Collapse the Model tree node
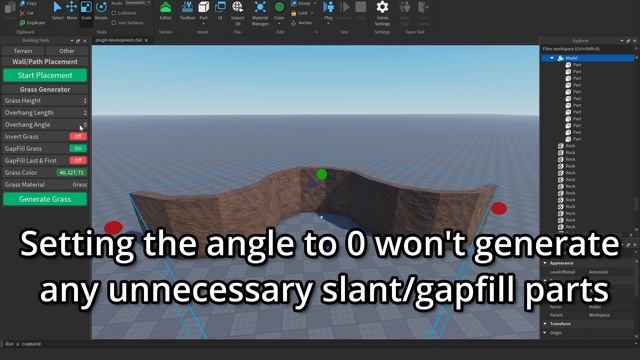Image resolution: width=640 pixels, height=360 pixels. (x=552, y=58)
